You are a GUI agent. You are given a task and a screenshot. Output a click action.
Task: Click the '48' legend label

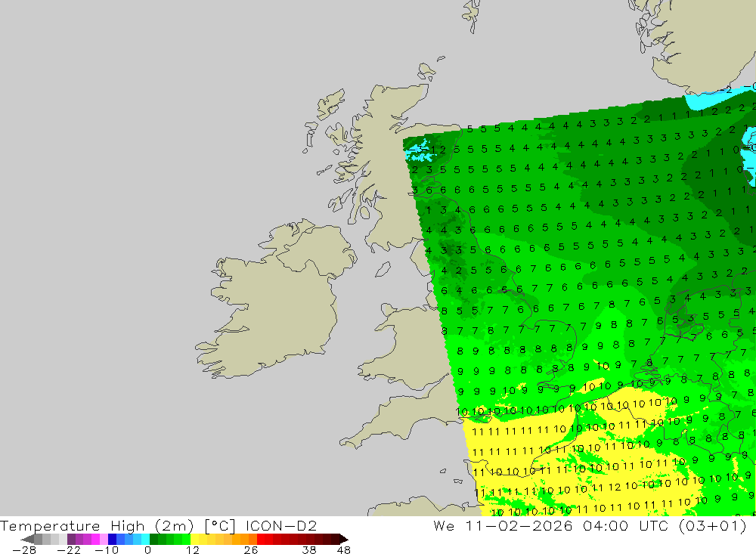click(344, 550)
